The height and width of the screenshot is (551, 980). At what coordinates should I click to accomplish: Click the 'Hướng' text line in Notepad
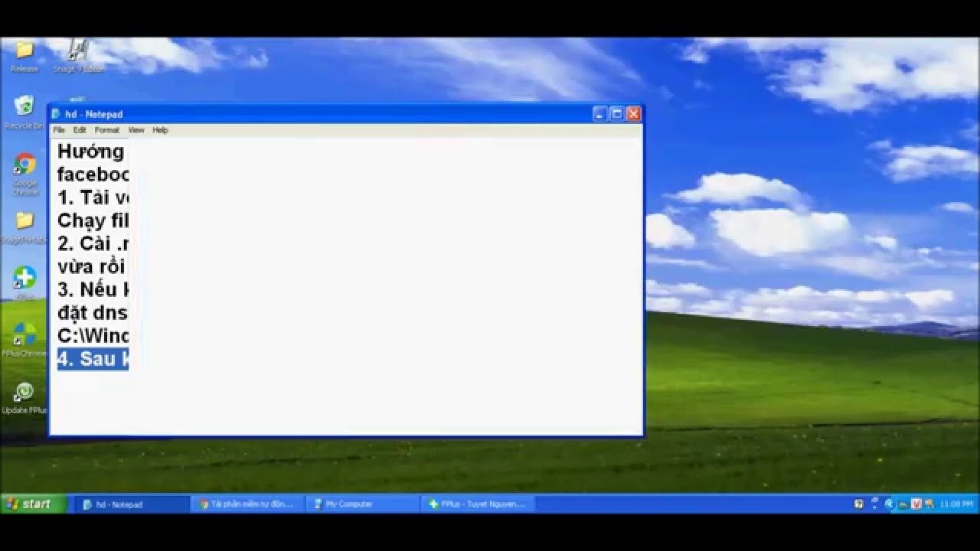click(x=90, y=151)
